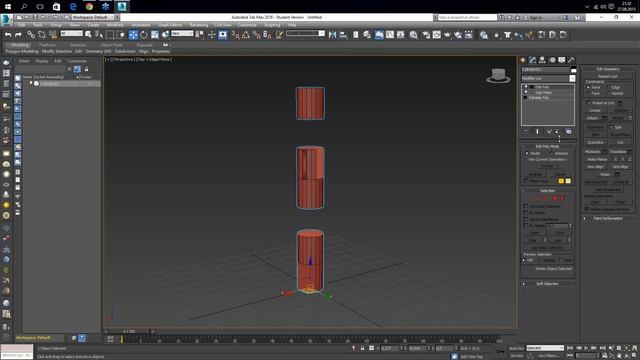Open the named selection sets dropdown
Screen dimensions: 640x360
[x=305, y=34]
